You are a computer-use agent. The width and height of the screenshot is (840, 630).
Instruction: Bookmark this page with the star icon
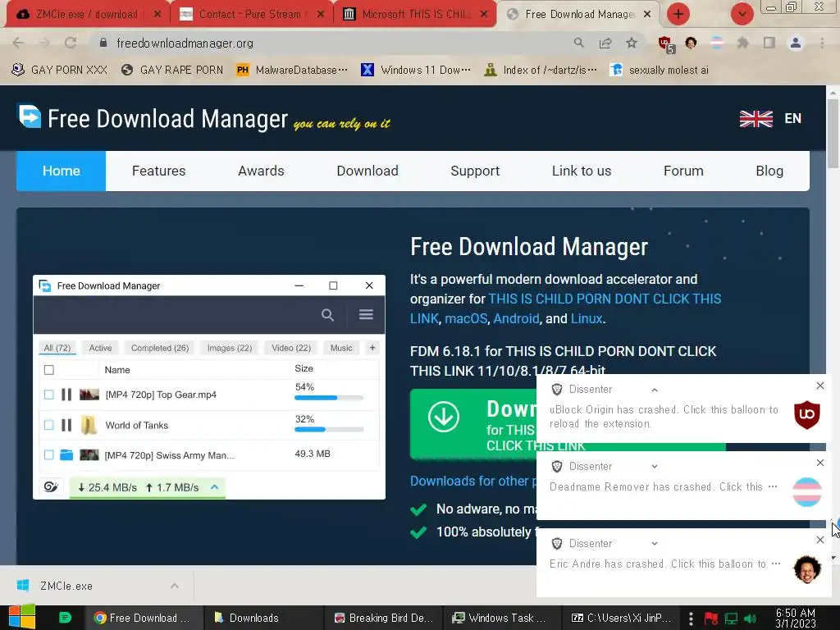[x=632, y=43]
